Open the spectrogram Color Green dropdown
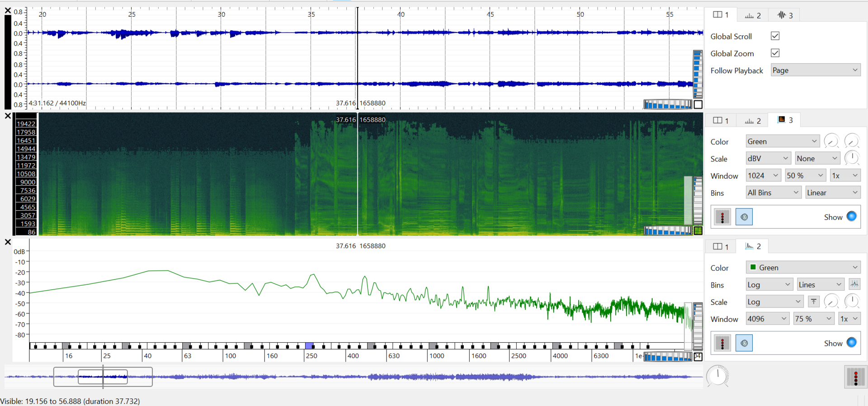868x406 pixels. coord(783,142)
